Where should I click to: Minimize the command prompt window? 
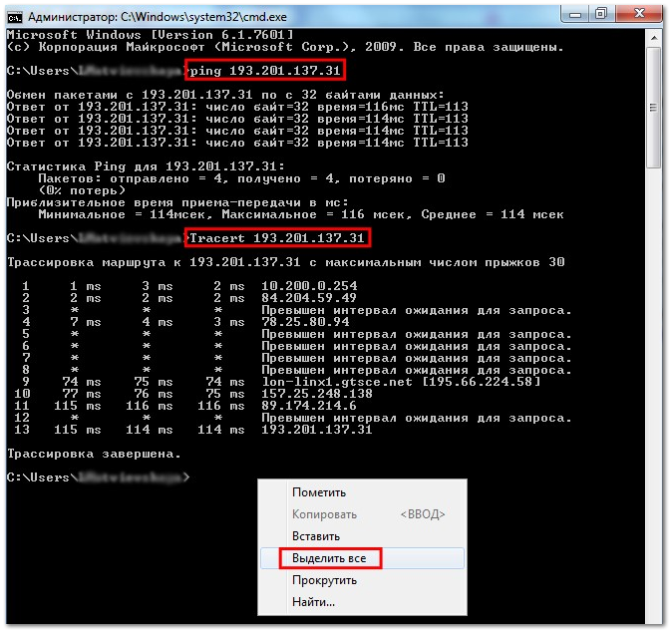click(574, 15)
